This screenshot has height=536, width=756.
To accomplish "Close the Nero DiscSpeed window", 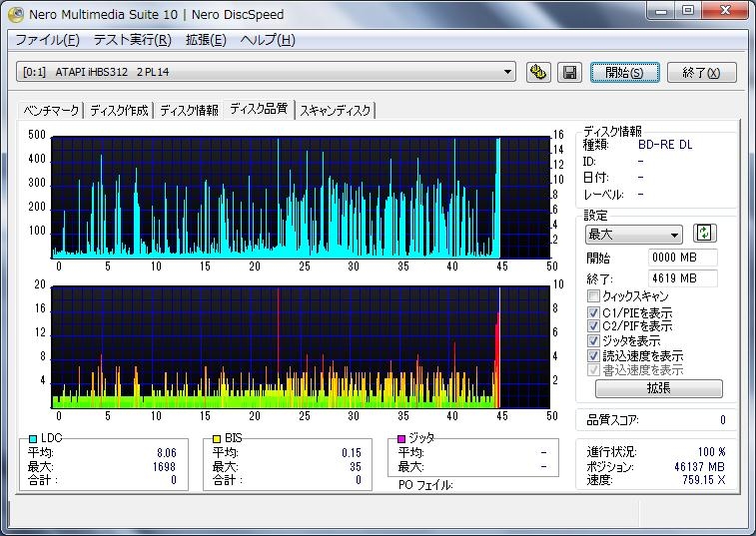I will tap(725, 11).
